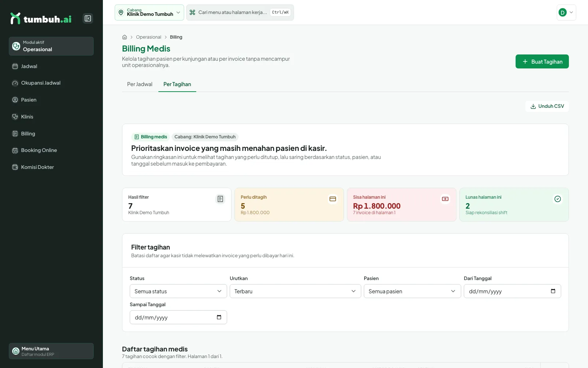
Task: Click the Cabang: Klinik Demo Tumbuh badge
Action: coord(205,137)
